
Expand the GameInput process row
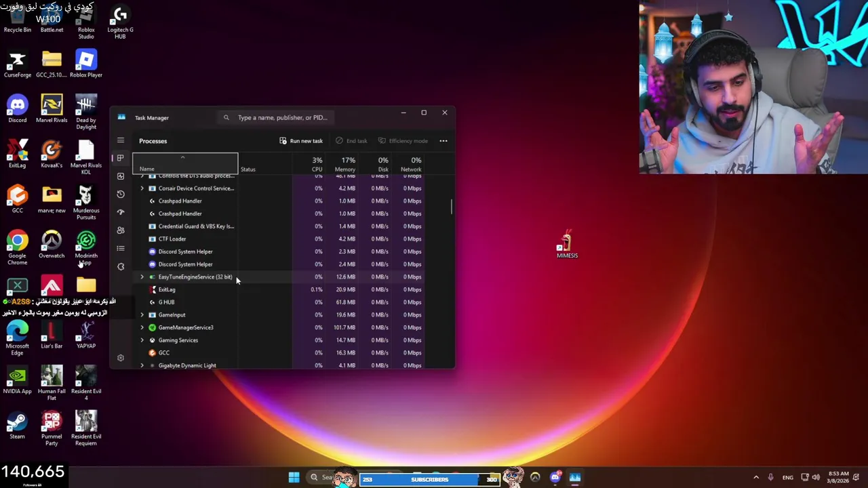142,315
